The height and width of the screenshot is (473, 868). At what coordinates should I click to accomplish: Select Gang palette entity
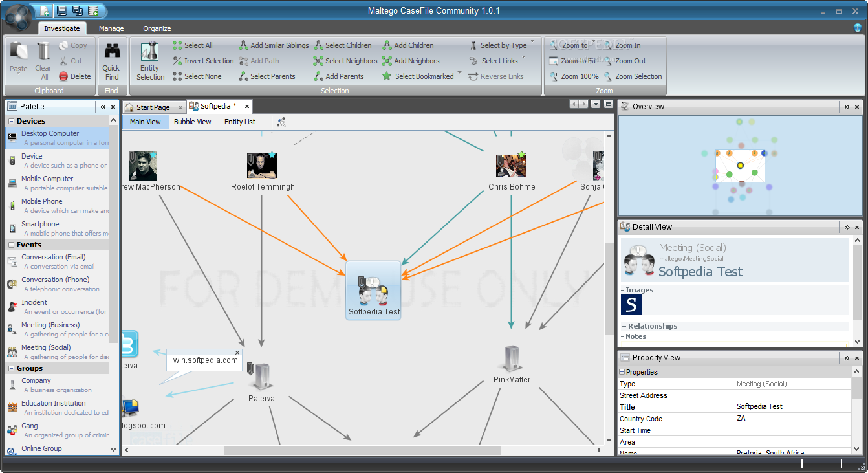(x=57, y=430)
